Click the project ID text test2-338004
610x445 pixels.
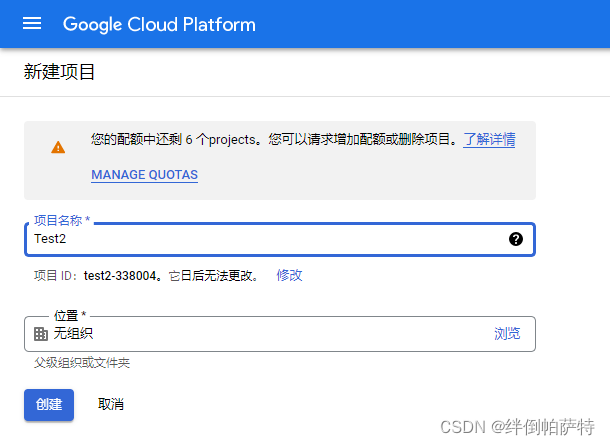[x=120, y=276]
